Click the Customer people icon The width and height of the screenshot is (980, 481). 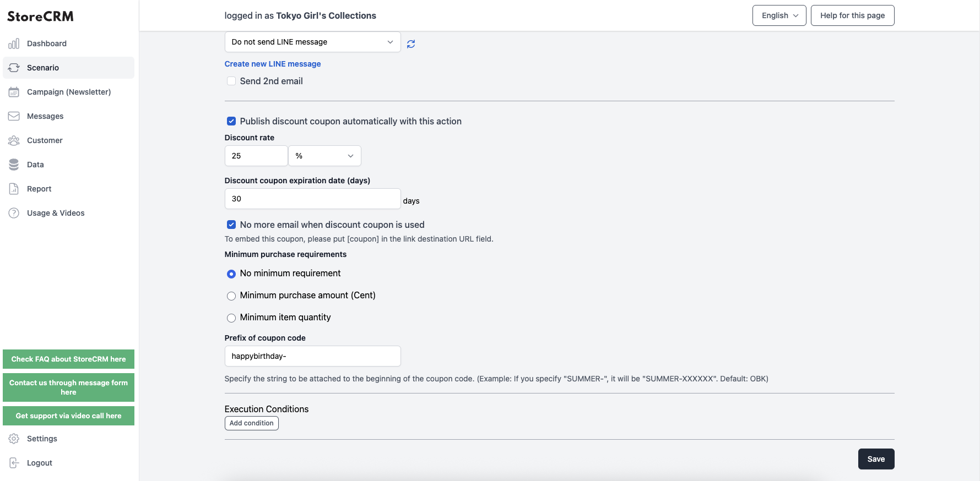click(14, 140)
